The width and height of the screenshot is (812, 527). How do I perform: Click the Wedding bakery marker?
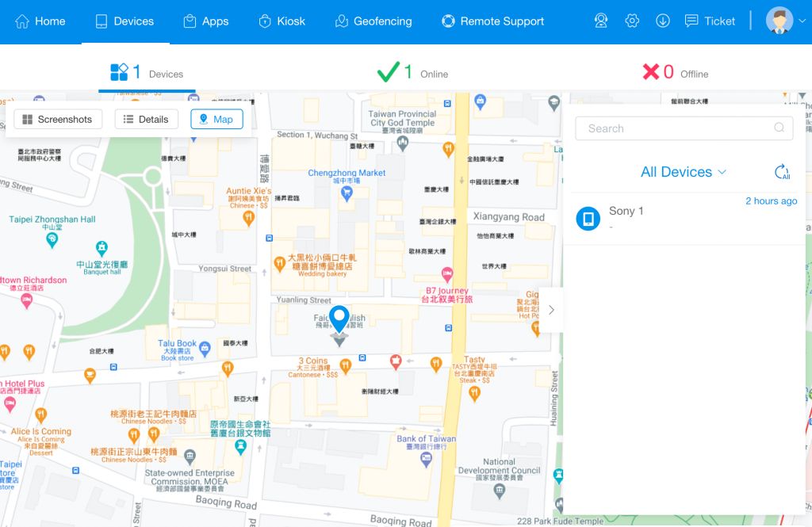point(280,264)
